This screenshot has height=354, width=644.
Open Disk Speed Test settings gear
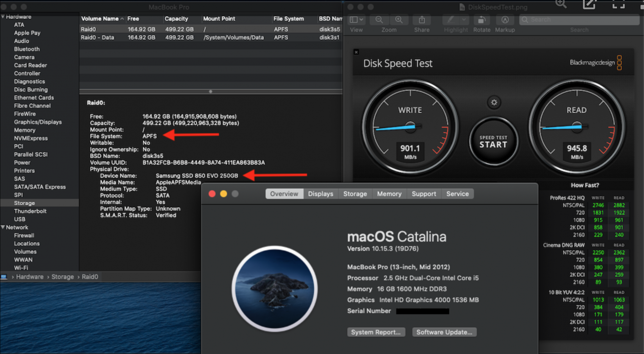[x=494, y=103]
